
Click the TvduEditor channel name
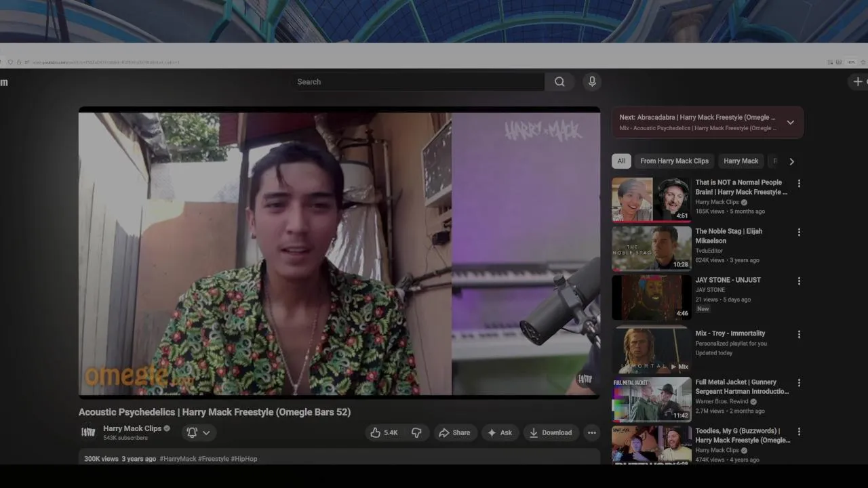709,251
